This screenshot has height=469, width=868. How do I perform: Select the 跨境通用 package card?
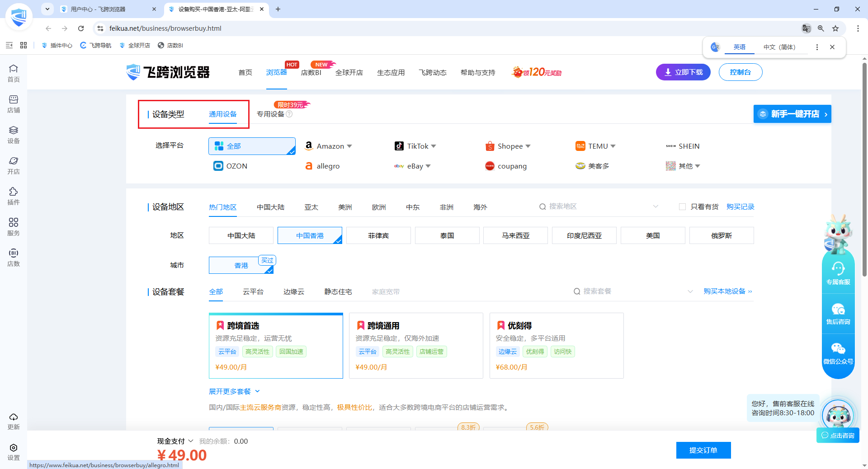point(416,346)
